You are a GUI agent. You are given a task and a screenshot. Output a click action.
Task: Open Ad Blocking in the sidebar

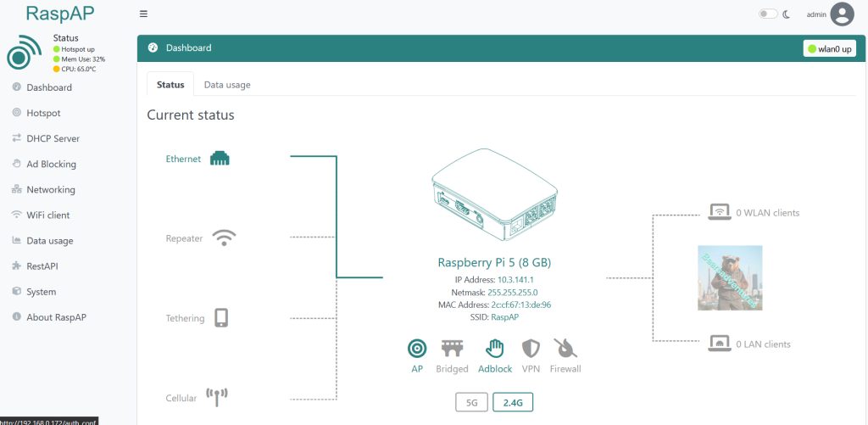52,164
